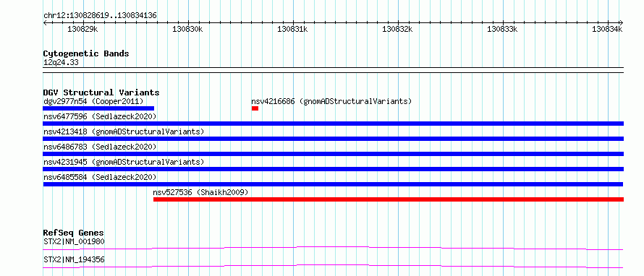Image resolution: width=644 pixels, height=276 pixels.
Task: Click the blue bar under nsv6486783
Action: [x=334, y=154]
